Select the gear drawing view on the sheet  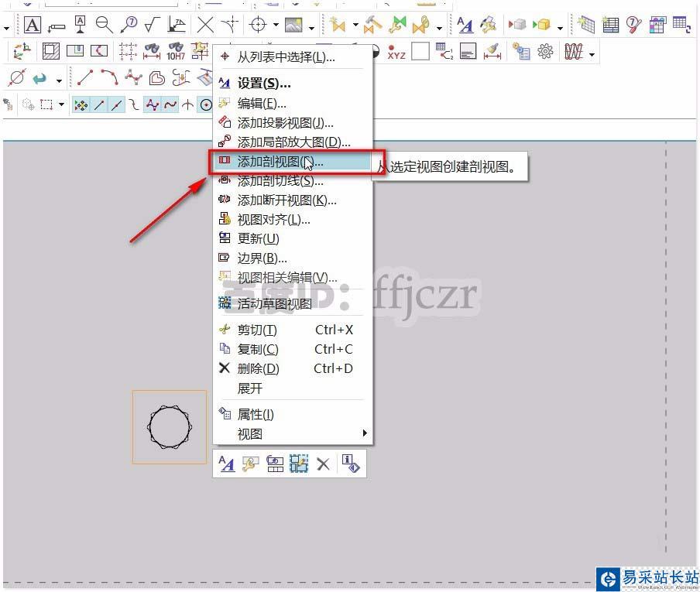[170, 427]
